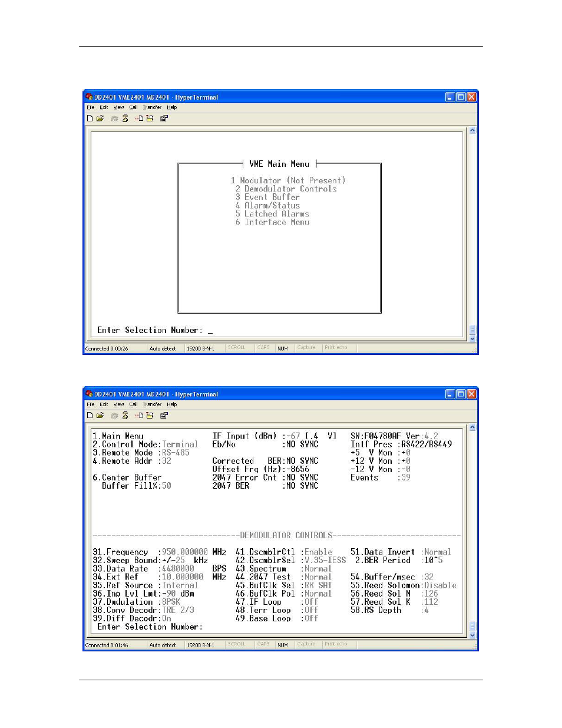Click scroll-down arrow in VME Main Menu window
The width and height of the screenshot is (562, 728).
tap(472, 339)
